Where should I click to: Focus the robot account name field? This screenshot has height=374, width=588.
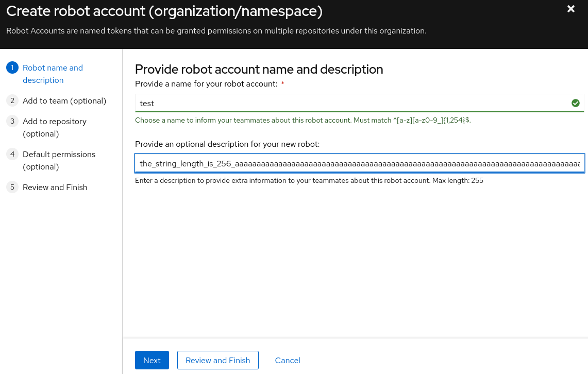click(x=350, y=104)
